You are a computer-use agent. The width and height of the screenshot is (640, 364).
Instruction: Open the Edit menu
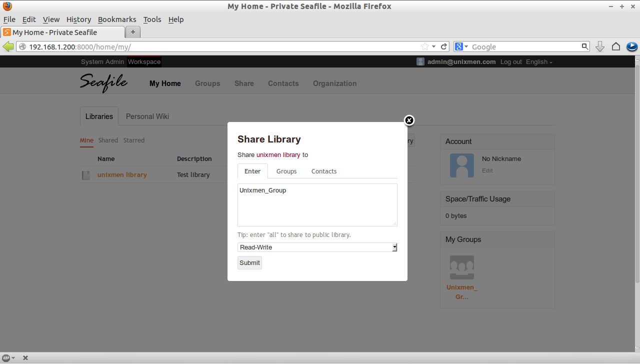point(29,19)
